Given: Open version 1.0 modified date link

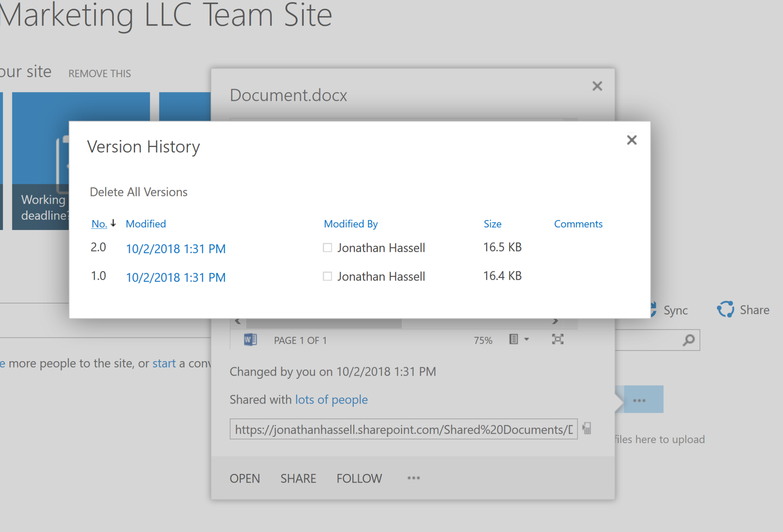Looking at the screenshot, I should click(x=175, y=277).
